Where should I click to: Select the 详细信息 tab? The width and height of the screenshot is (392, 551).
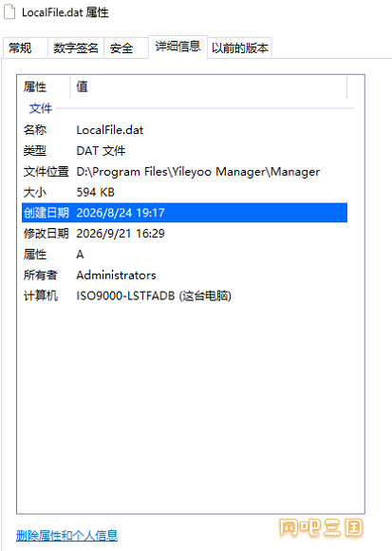pos(177,47)
